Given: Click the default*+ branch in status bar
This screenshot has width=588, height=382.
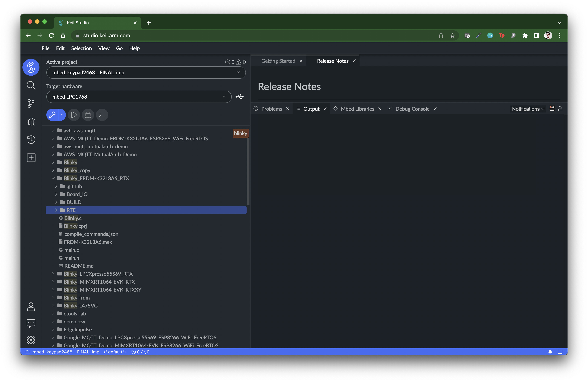Looking at the screenshot, I should [x=115, y=352].
